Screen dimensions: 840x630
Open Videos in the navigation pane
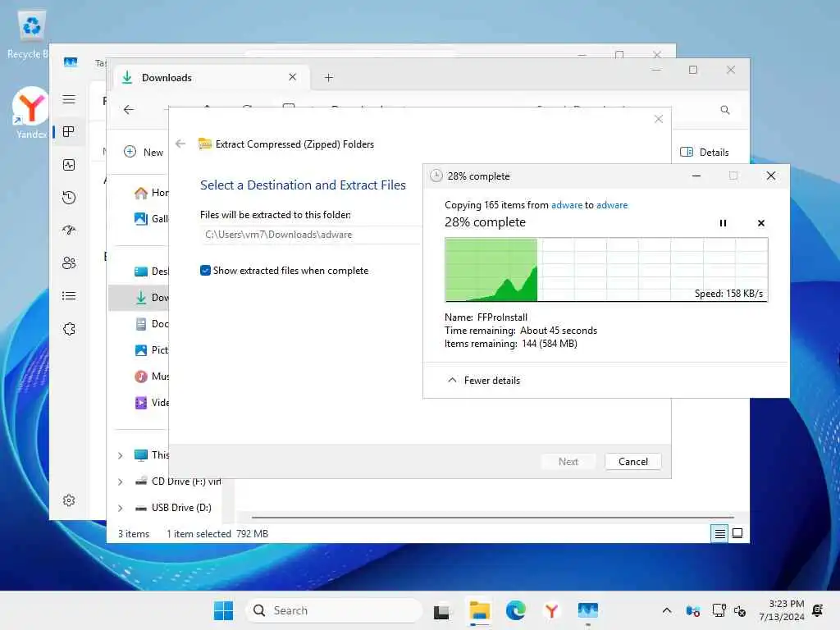(x=151, y=403)
